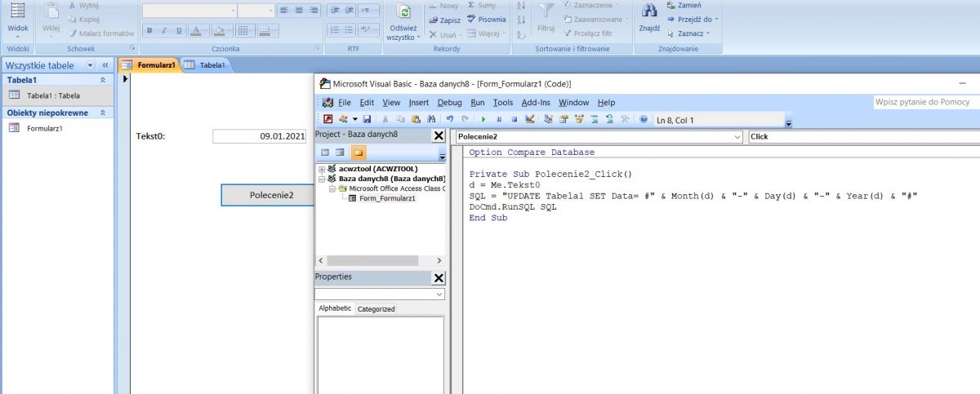Open the Zaznacz dropdown in ribbon
Image resolution: width=980 pixels, height=394 pixels.
point(688,33)
